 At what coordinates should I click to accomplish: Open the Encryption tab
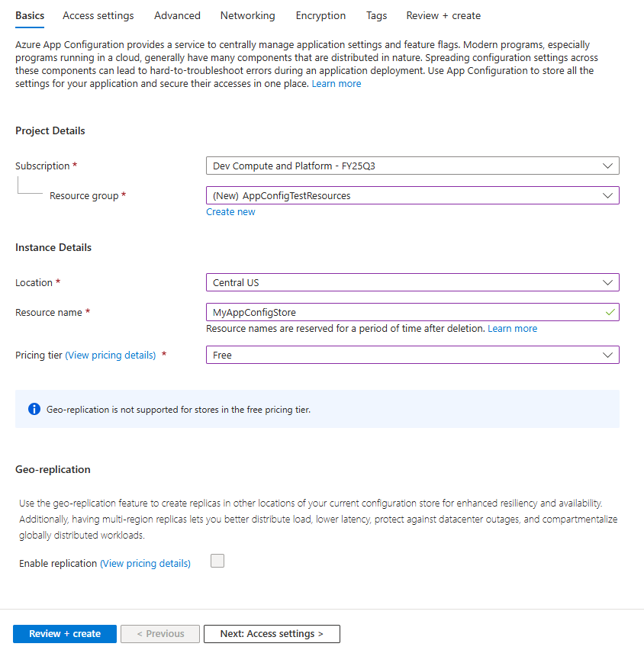click(320, 15)
